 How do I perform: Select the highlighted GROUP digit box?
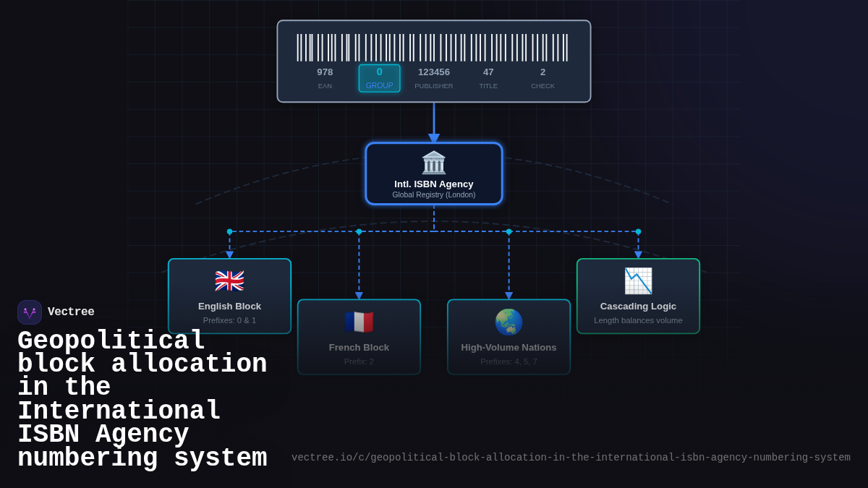(x=379, y=78)
